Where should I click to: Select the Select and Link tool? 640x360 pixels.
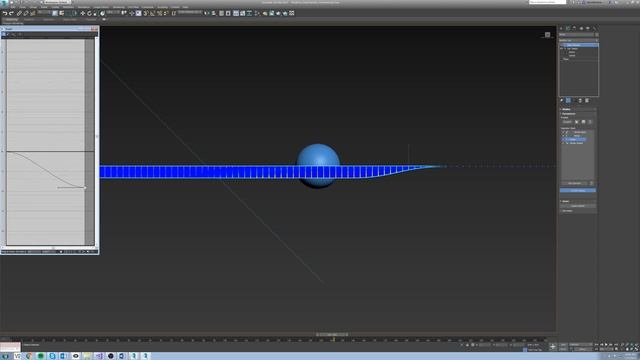[x=19, y=13]
